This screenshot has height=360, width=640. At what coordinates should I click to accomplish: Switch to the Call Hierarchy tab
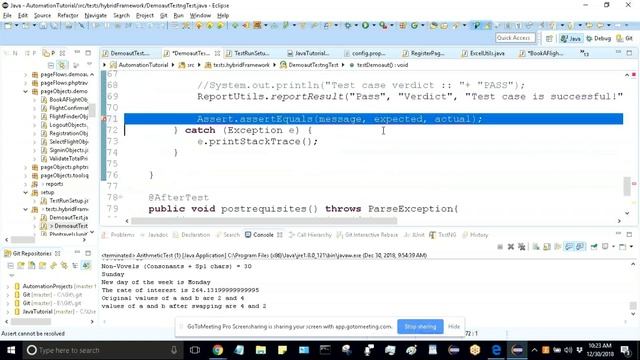click(x=310, y=235)
